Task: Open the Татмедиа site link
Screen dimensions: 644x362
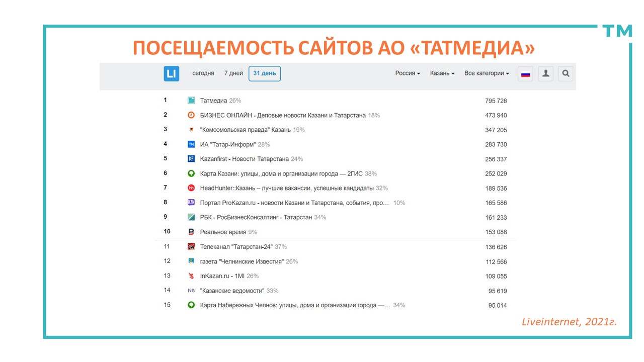Action: pyautogui.click(x=213, y=101)
